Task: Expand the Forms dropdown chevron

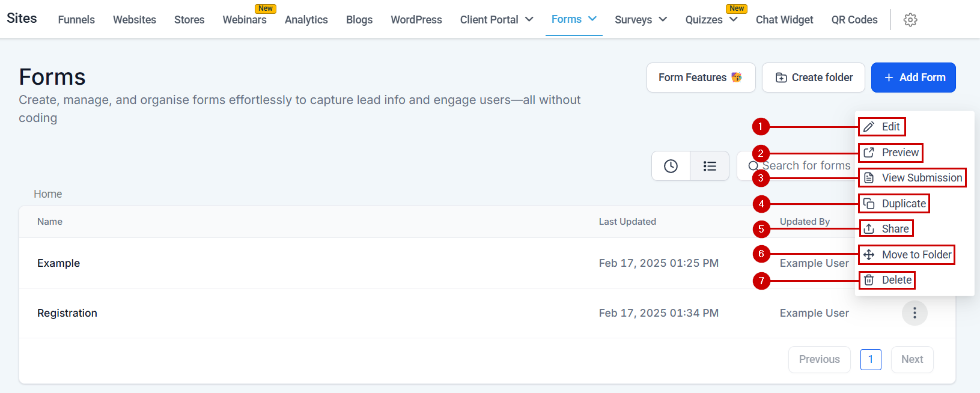Action: coord(592,19)
